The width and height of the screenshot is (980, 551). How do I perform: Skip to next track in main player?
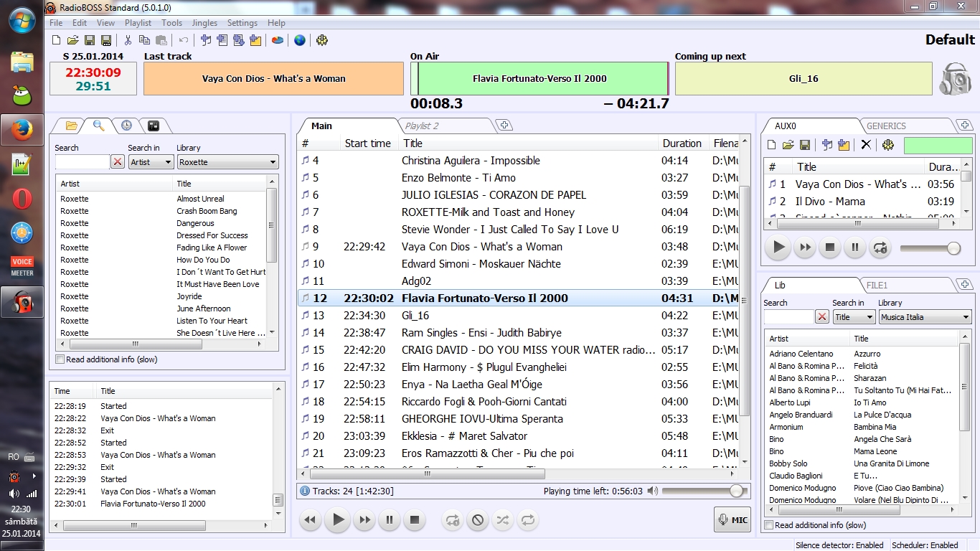pos(364,519)
